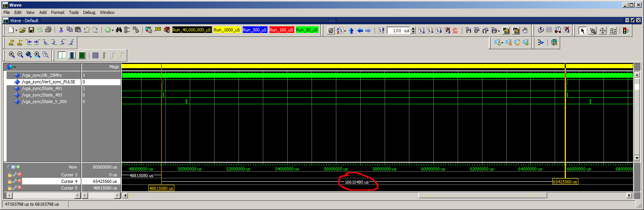Viewport: 644px width, 210px height.
Task: Click the vertical scrollbar down arrow
Action: click(x=637, y=158)
